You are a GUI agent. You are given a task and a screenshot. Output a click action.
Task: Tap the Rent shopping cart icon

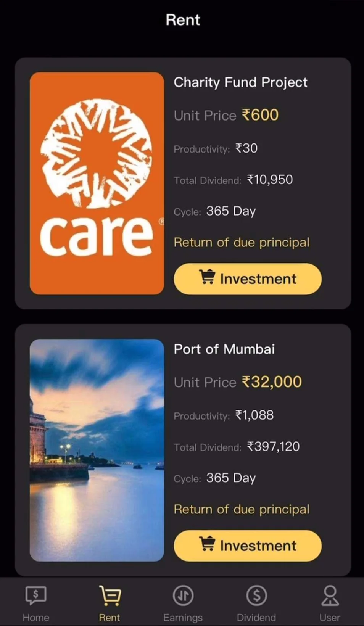pos(110,595)
